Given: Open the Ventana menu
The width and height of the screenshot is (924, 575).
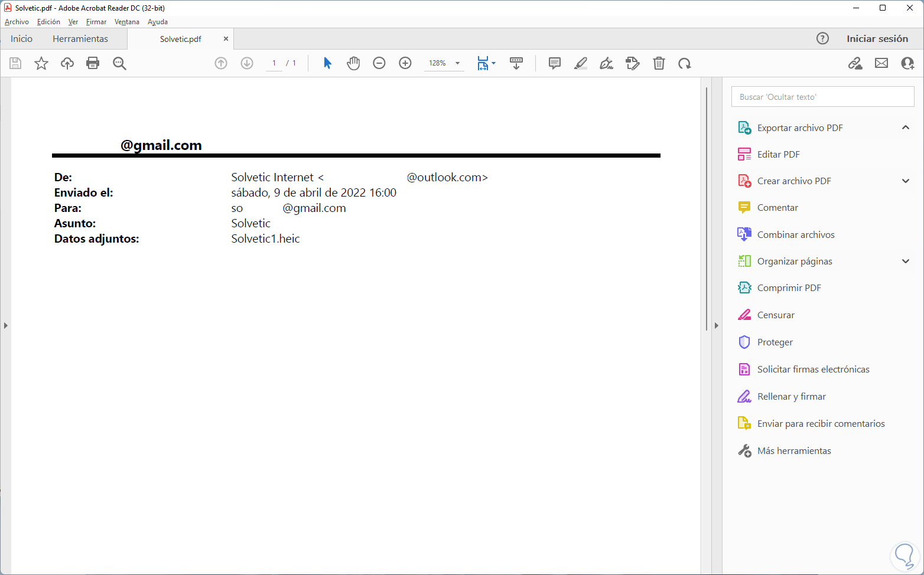Looking at the screenshot, I should [x=127, y=22].
